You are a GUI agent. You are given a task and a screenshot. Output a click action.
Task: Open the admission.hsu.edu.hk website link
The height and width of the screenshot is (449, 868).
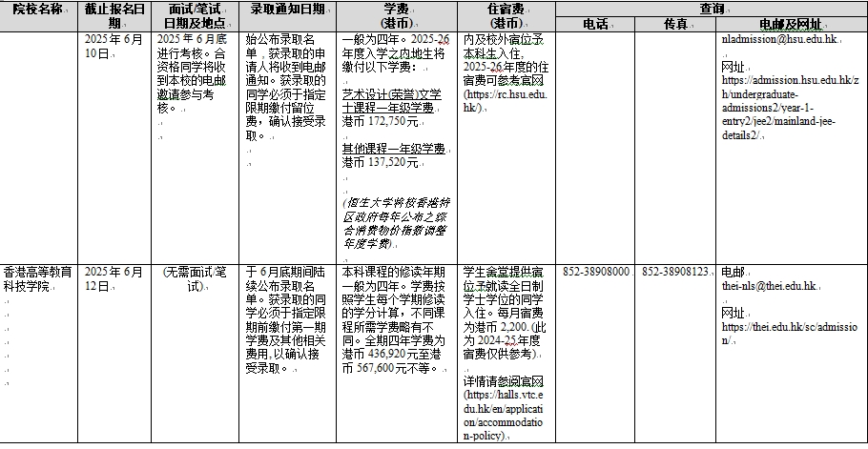pyautogui.click(x=791, y=108)
